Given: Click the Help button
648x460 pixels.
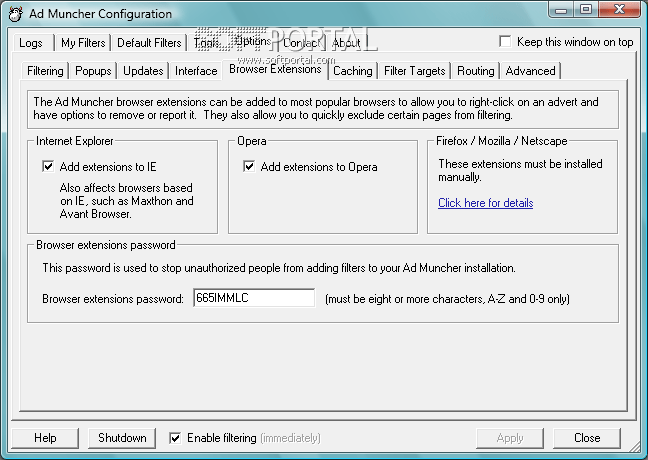Looking at the screenshot, I should coord(45,438).
